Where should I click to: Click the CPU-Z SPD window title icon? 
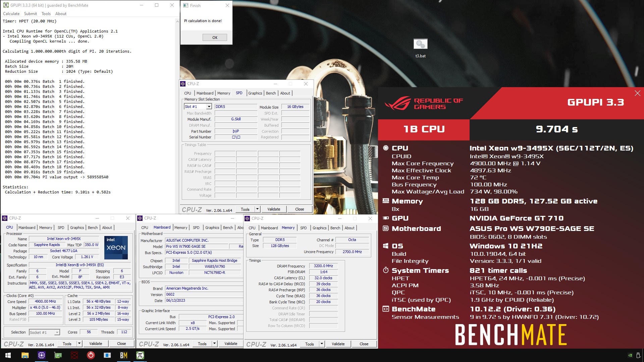(x=183, y=84)
